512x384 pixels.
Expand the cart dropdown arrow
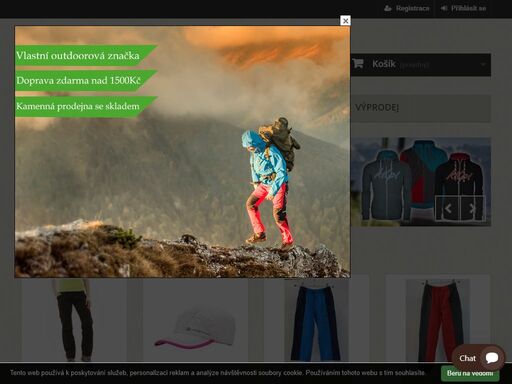pyautogui.click(x=483, y=64)
